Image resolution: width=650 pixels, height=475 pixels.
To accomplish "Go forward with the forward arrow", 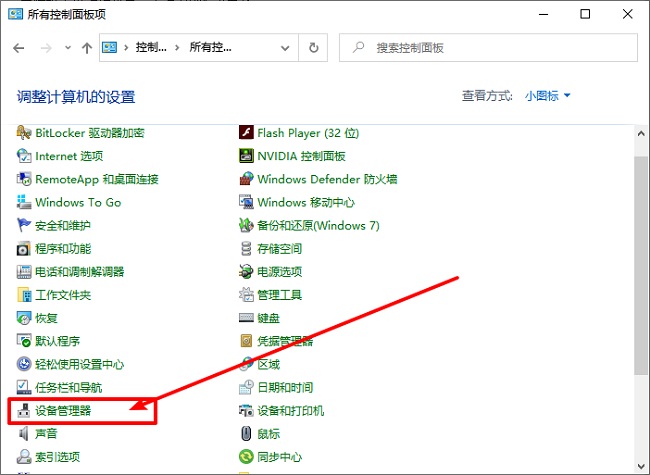I will coord(46,48).
